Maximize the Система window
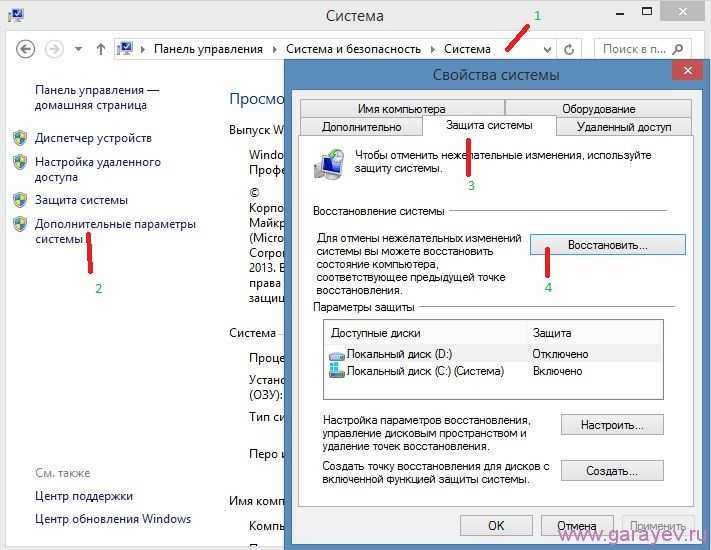The width and height of the screenshot is (711, 550). tap(647, 11)
